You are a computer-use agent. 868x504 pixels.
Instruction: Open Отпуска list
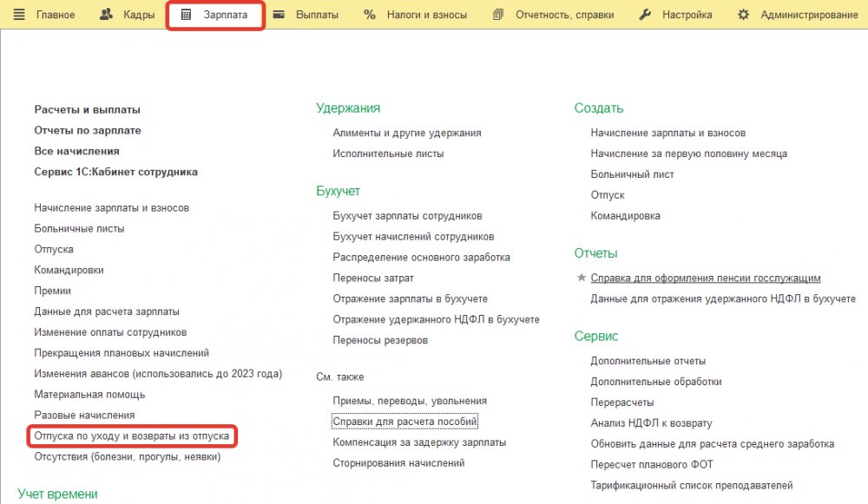click(x=54, y=250)
